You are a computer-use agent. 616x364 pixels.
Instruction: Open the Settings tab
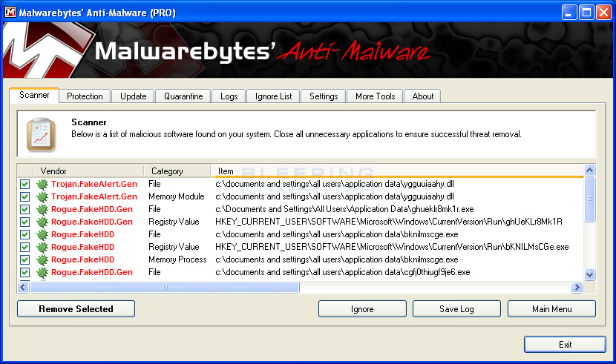pyautogui.click(x=324, y=96)
